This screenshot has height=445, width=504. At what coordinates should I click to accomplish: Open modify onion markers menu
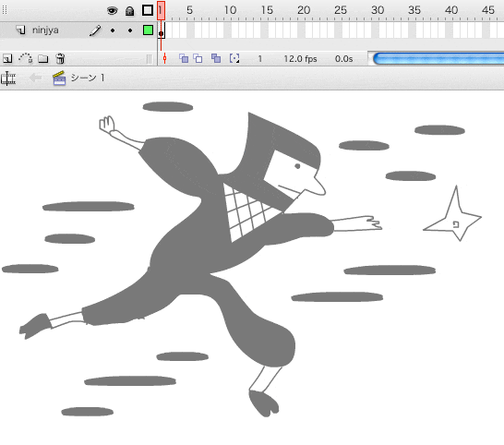(234, 58)
